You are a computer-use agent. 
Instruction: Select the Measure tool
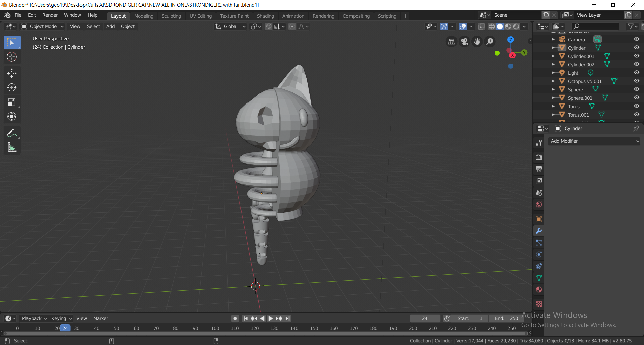point(12,148)
